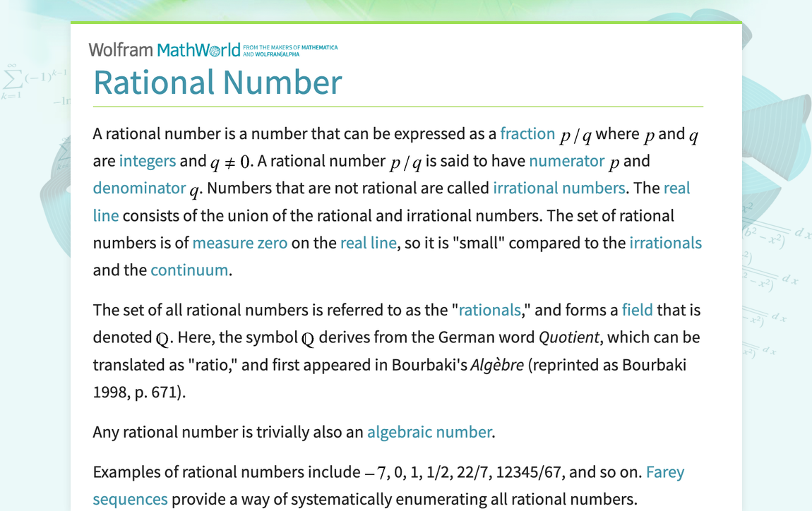Click the irrational numbers link

559,188
